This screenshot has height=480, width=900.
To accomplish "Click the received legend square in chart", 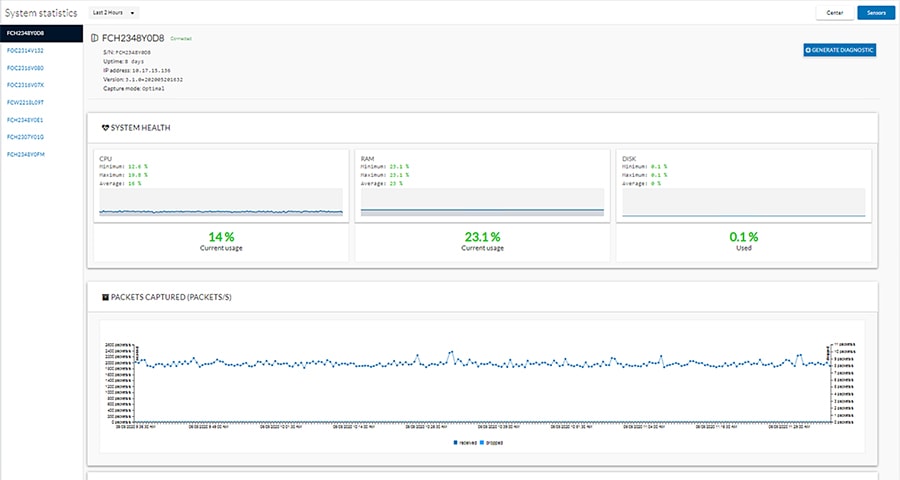I will [456, 443].
